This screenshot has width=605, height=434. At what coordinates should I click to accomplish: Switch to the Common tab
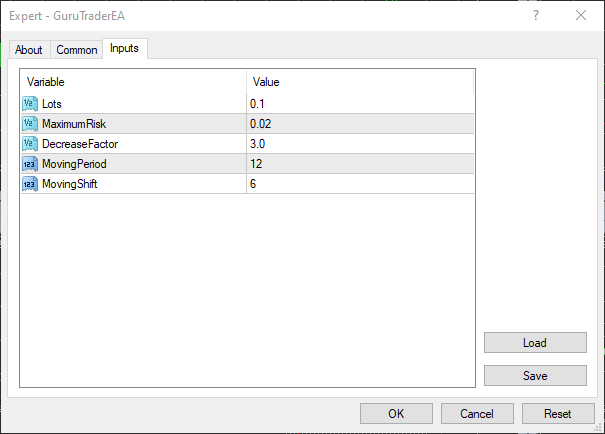point(76,50)
